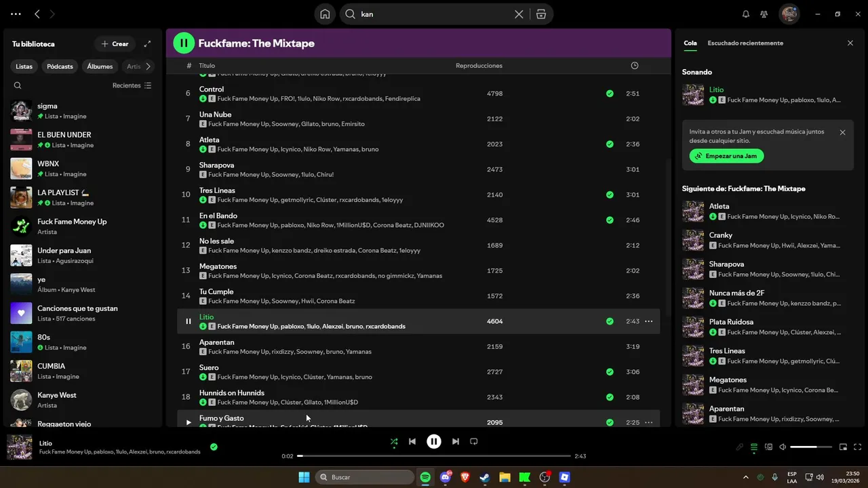Go back in navigation history

37,14
